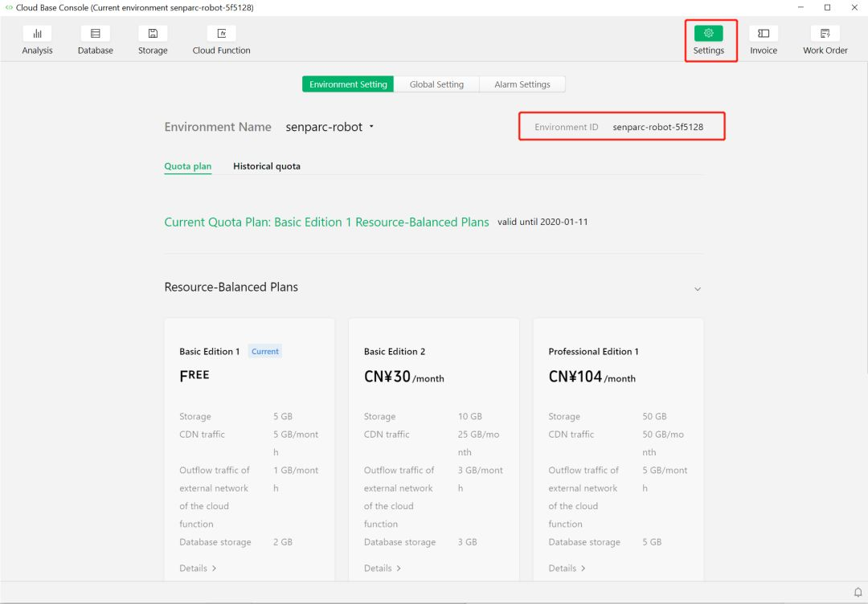Switch to Environment Setting tab
Screen dimensions: 868x604
point(348,84)
